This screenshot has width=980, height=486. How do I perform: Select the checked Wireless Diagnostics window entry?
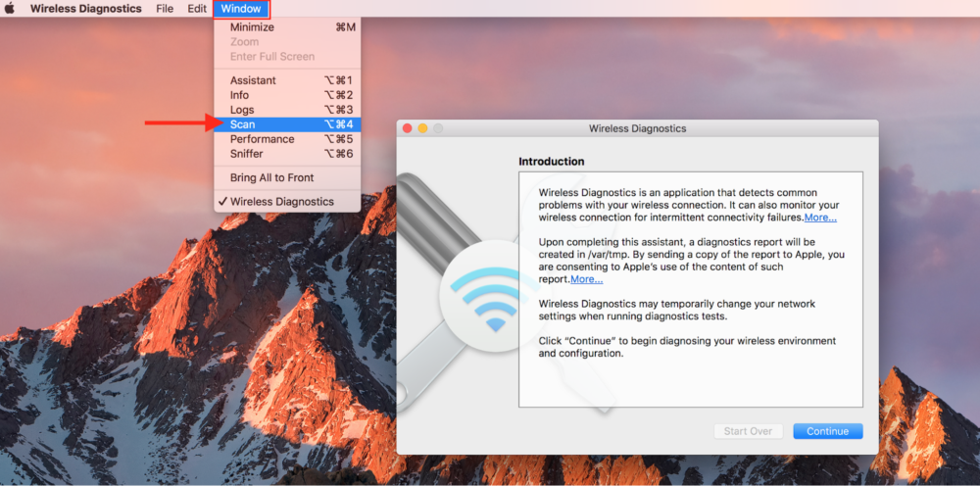pos(287,202)
